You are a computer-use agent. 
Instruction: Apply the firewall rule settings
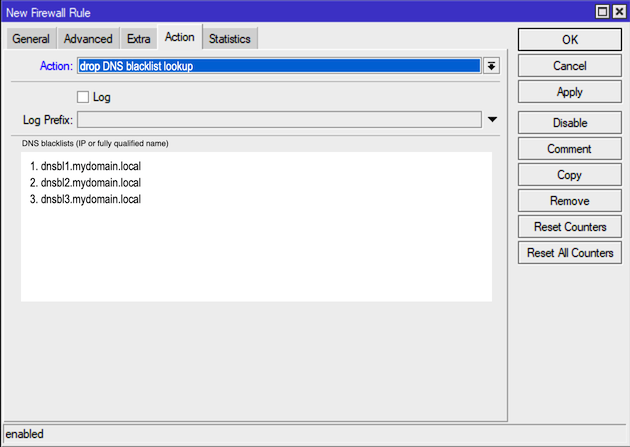tap(570, 92)
